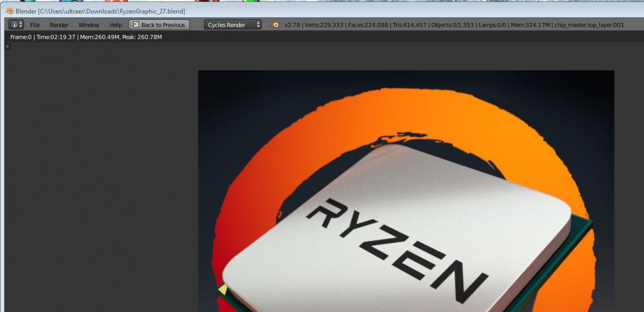Image resolution: width=644 pixels, height=312 pixels.
Task: Click the Mem:324.17M statistic
Action: pyautogui.click(x=530, y=25)
